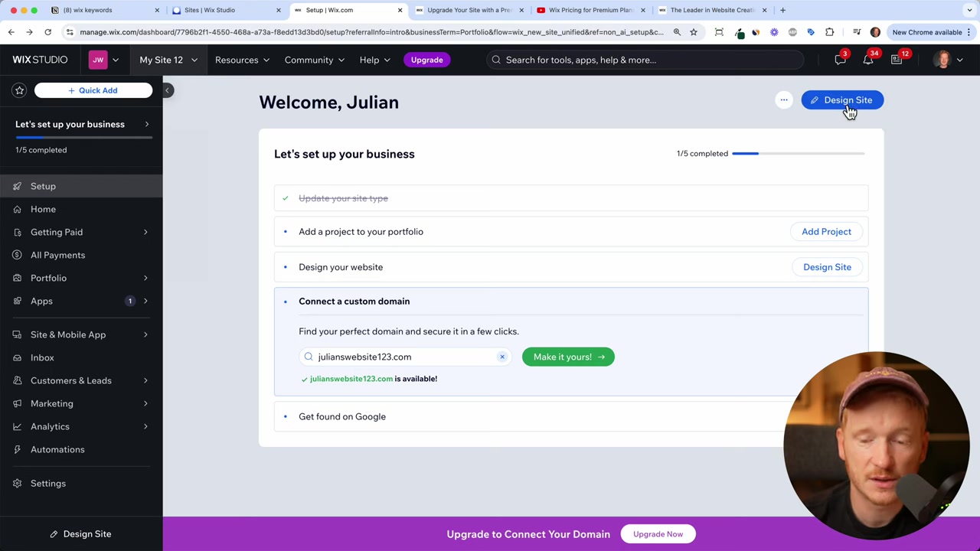Image resolution: width=980 pixels, height=551 pixels.
Task: Click the Add Project link
Action: [826, 231]
